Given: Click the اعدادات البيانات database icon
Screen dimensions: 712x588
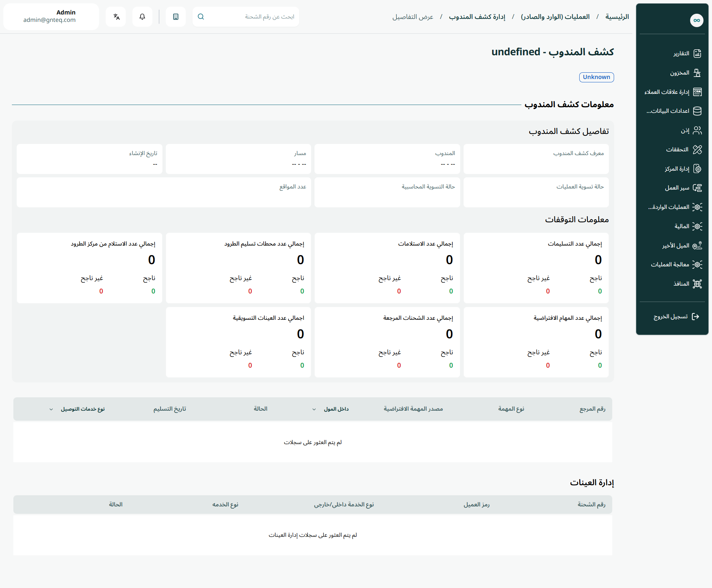Looking at the screenshot, I should (697, 111).
